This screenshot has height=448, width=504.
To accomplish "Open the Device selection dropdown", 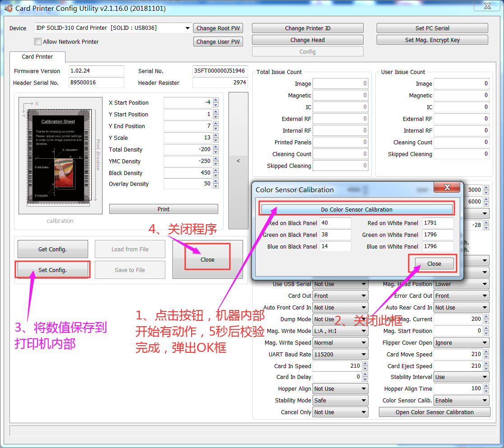I will click(187, 28).
